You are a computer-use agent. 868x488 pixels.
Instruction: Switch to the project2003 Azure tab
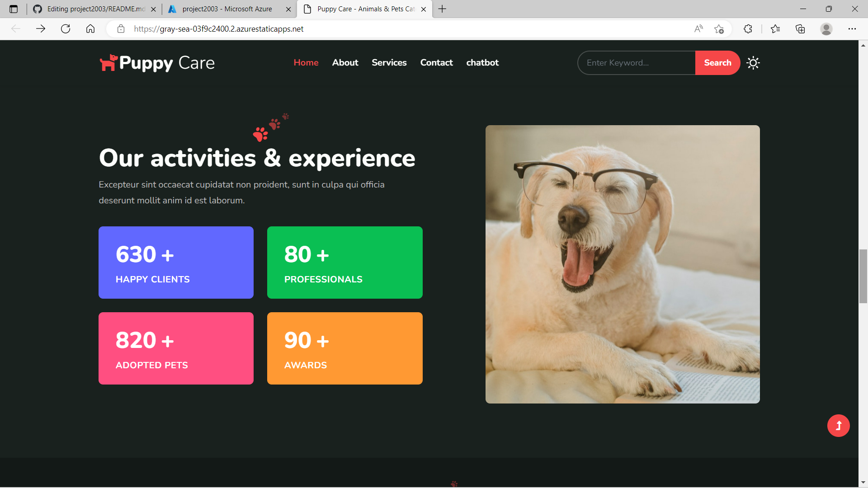point(222,9)
